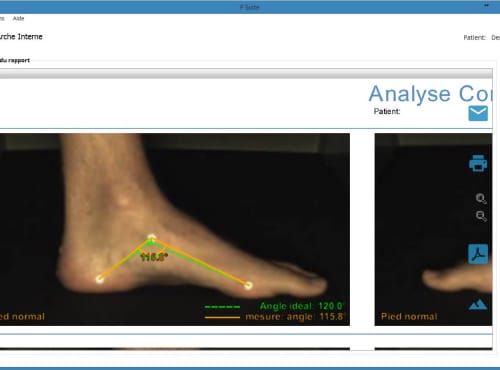Zoom out with the lower magnifier icon
Viewport: 500px width, 370px height.
[481, 216]
